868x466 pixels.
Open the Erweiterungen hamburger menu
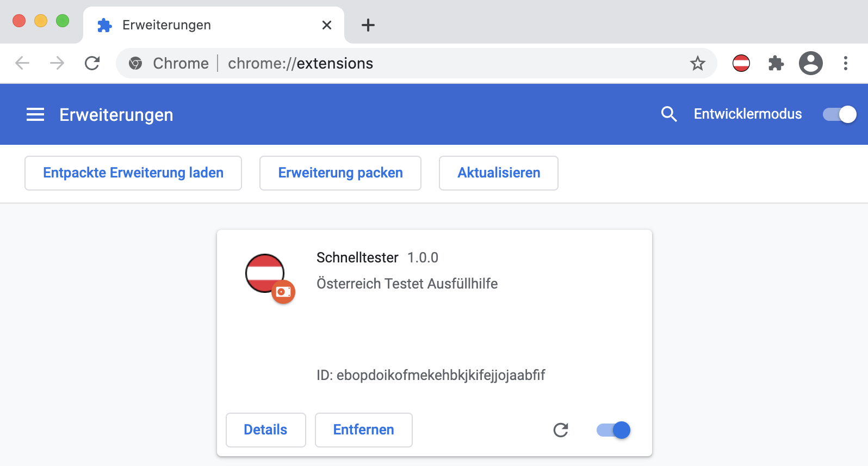tap(35, 114)
